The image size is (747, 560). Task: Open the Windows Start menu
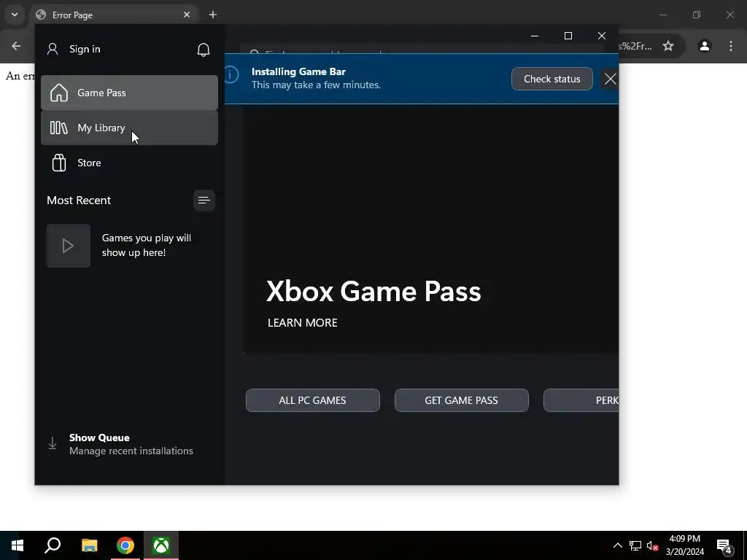[x=18, y=545]
